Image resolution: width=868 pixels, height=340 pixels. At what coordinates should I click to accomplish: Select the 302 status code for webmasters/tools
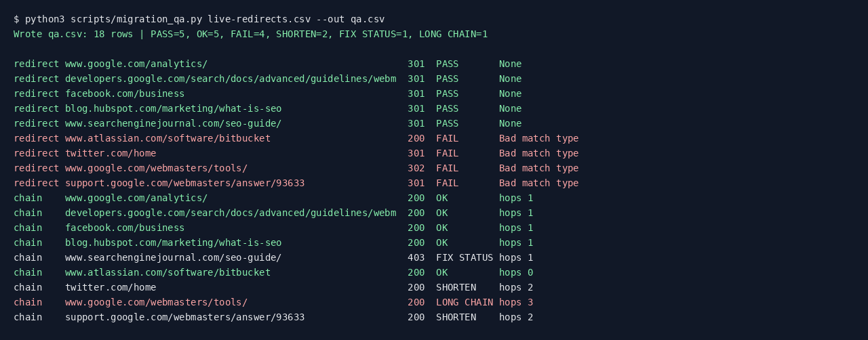tap(416, 168)
